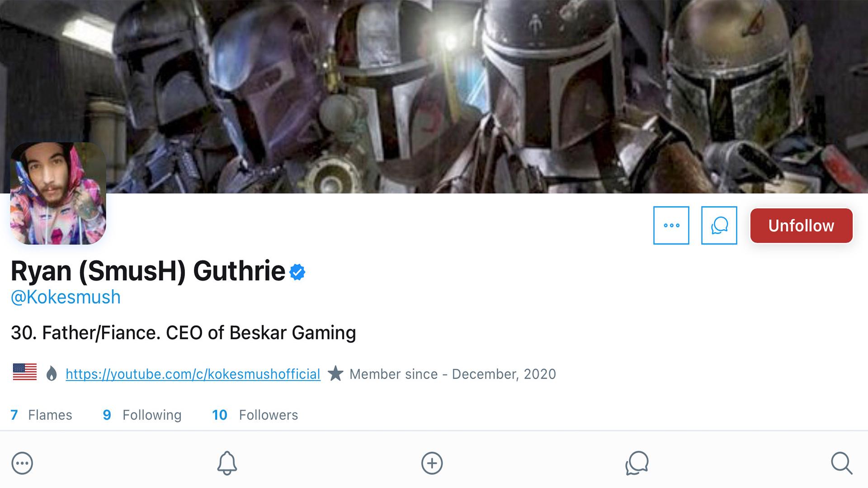Click the Unfollow button
This screenshot has height=488, width=868.
801,225
